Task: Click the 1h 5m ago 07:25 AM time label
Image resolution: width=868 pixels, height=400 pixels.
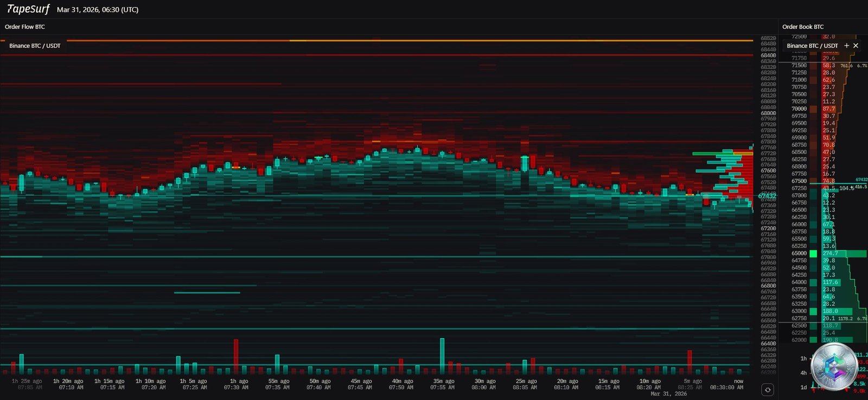Action: [194, 384]
